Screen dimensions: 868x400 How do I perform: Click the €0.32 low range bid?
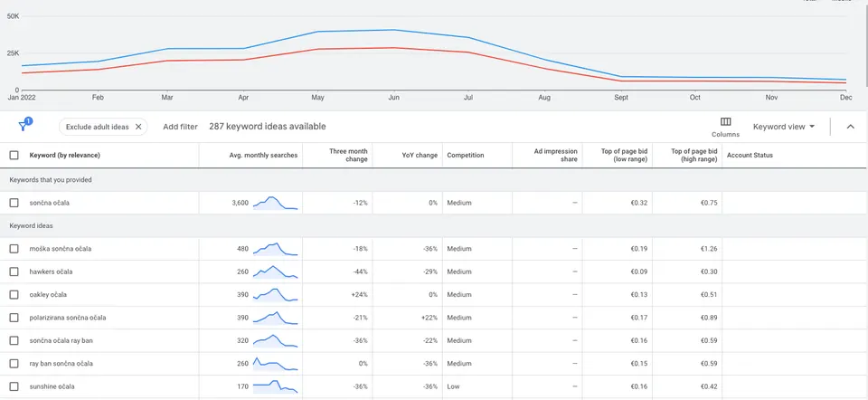(639, 204)
